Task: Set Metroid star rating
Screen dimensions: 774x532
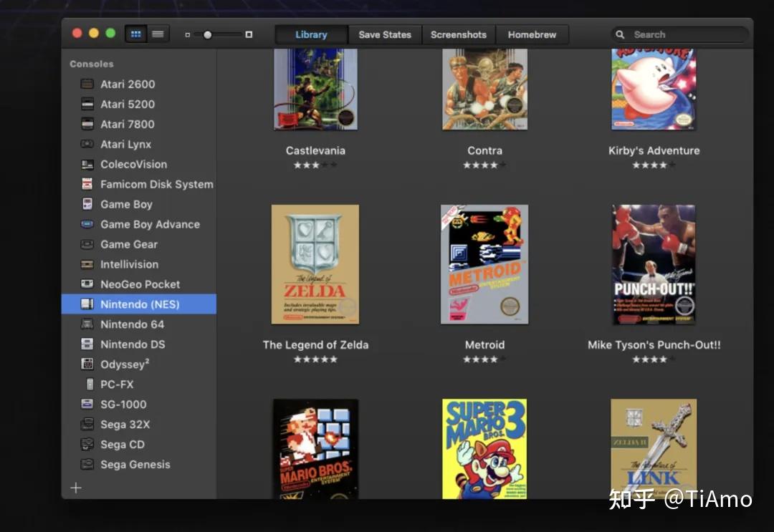Action: pos(484,359)
